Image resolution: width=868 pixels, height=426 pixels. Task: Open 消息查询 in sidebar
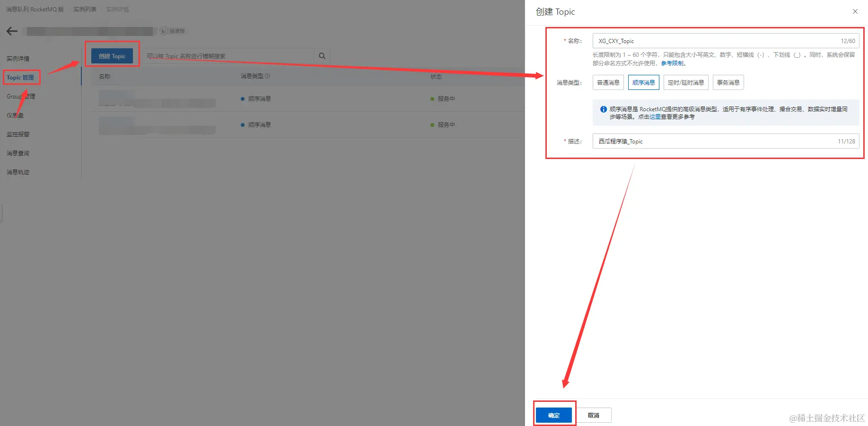click(x=18, y=153)
